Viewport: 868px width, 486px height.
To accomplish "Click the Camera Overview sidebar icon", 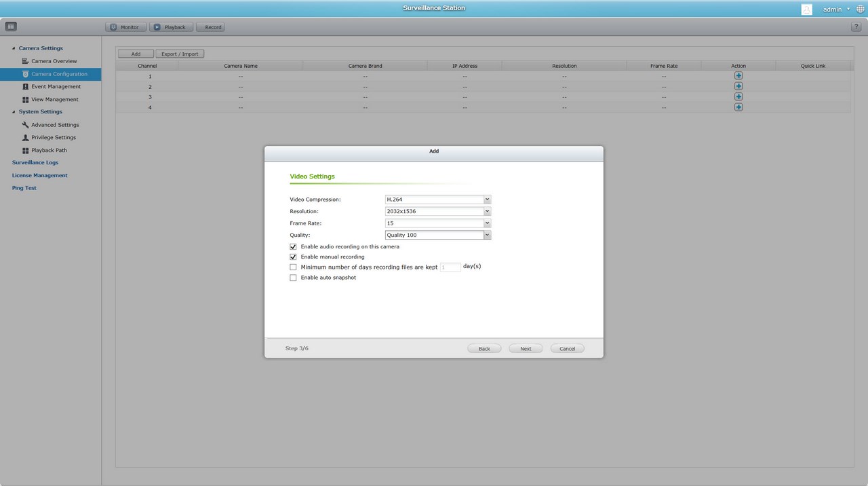I will click(x=26, y=61).
